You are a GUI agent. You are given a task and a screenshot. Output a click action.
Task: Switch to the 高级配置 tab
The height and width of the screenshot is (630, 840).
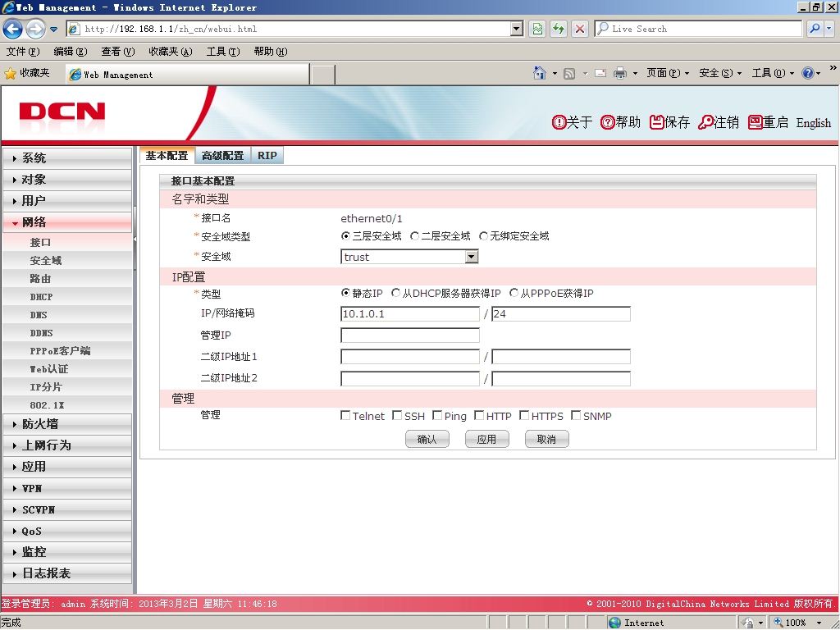pyautogui.click(x=223, y=156)
